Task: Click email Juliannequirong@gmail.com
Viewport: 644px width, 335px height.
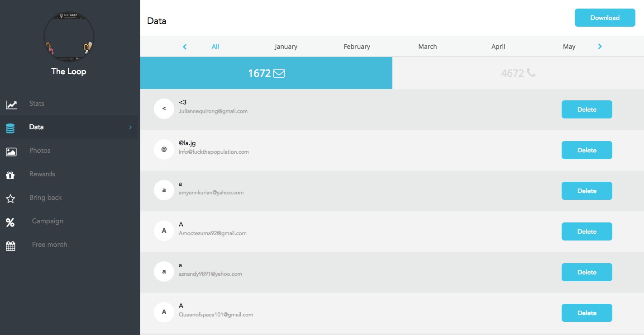Action: click(x=213, y=111)
